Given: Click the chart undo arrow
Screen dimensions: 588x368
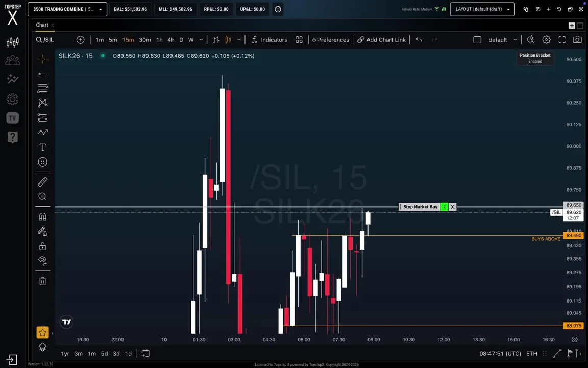Looking at the screenshot, I should click(x=419, y=40).
